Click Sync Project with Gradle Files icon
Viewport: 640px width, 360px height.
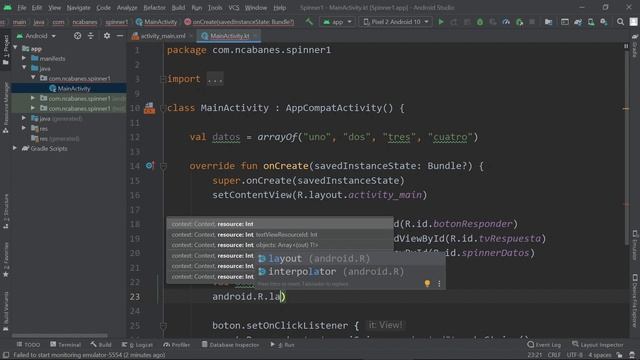pos(578,22)
